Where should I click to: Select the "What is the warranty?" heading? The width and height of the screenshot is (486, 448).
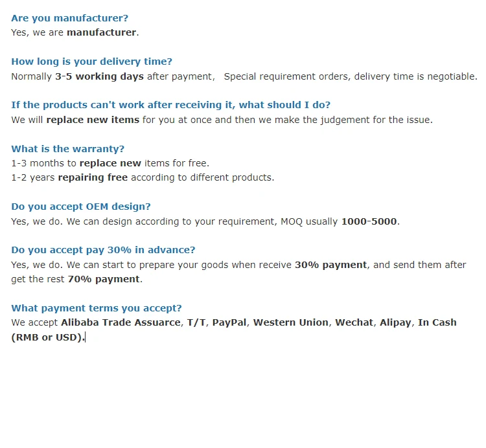(x=67, y=149)
